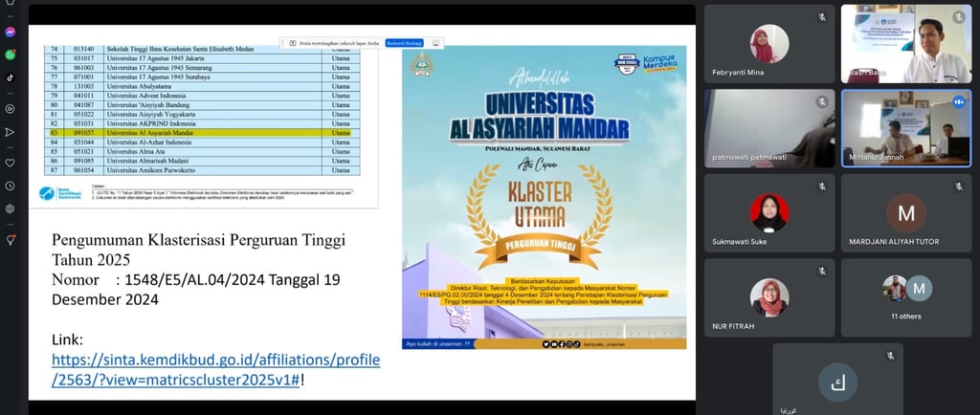Click the Sukmawati Suke name label
This screenshot has height=415, width=980.
[x=740, y=242]
